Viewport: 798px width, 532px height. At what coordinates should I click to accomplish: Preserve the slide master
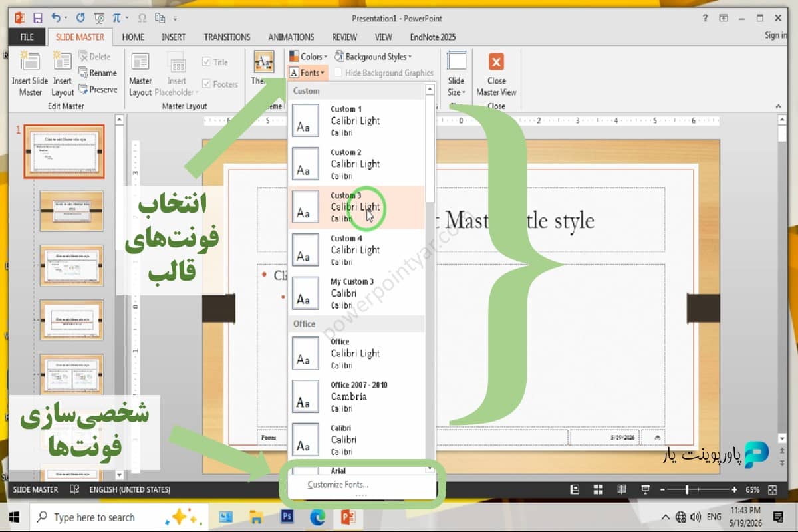[98, 90]
